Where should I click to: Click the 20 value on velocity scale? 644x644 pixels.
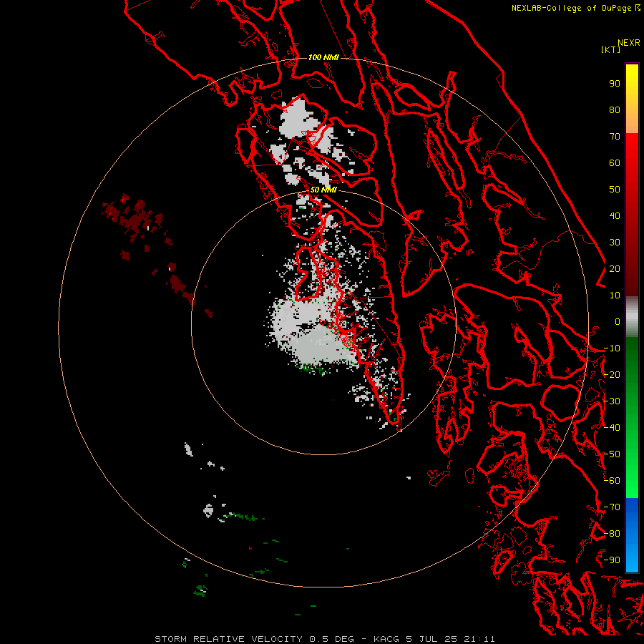point(615,269)
